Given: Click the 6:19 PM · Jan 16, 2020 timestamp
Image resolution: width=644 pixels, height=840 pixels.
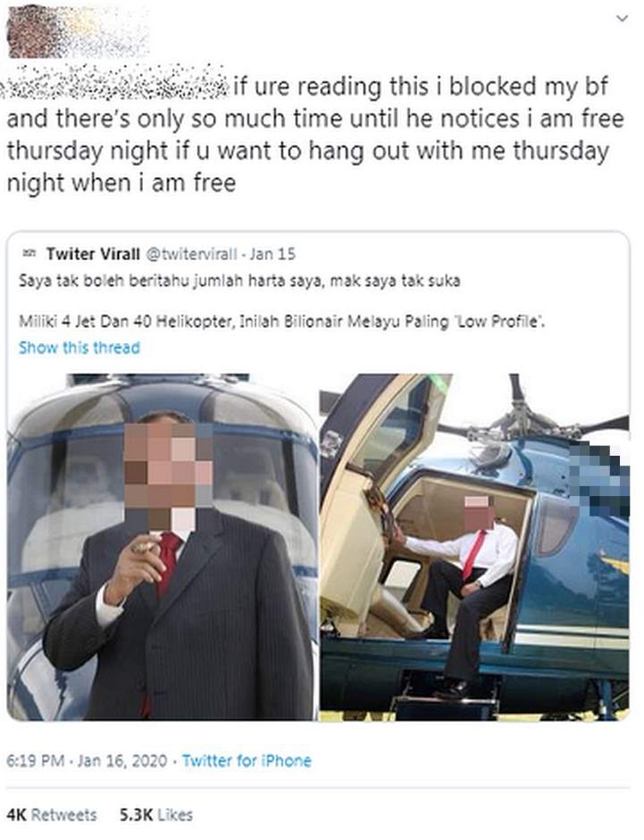Looking at the screenshot, I should click(x=87, y=760).
